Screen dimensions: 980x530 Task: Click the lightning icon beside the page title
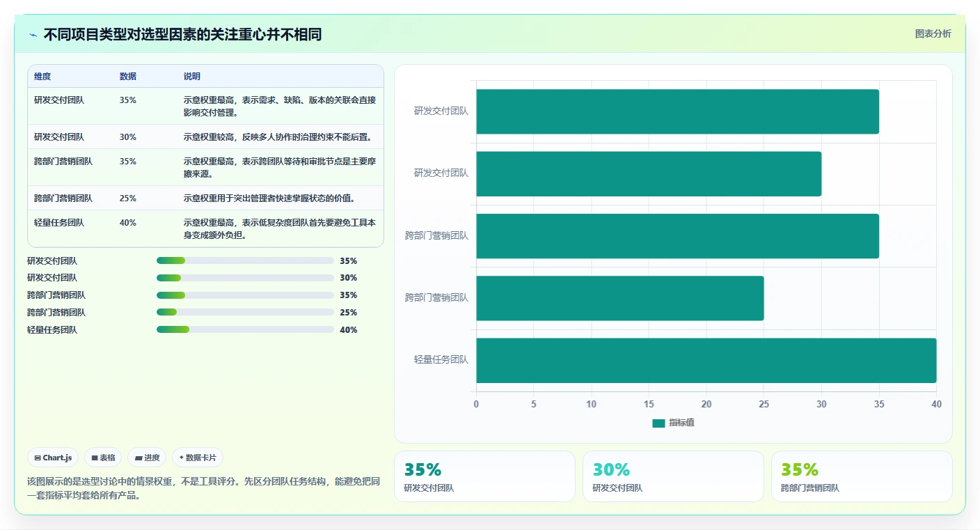[x=33, y=35]
